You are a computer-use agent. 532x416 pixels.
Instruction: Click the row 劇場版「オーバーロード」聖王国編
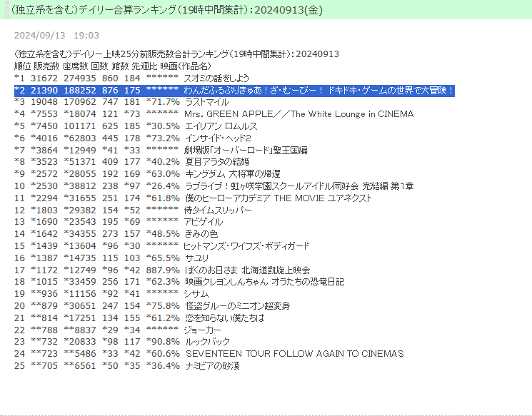161,150
